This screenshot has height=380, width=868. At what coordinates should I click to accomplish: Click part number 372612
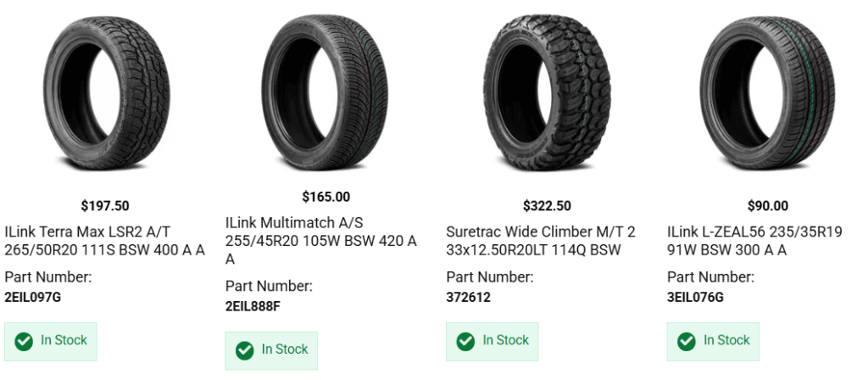(469, 297)
